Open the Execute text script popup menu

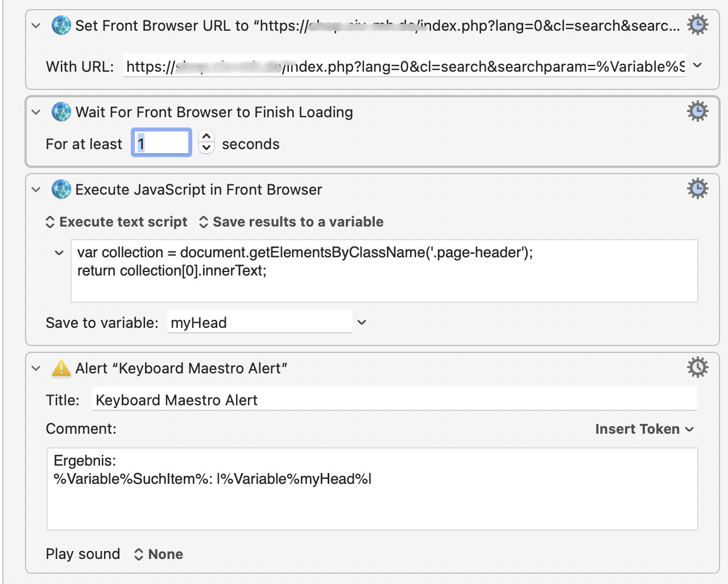117,222
